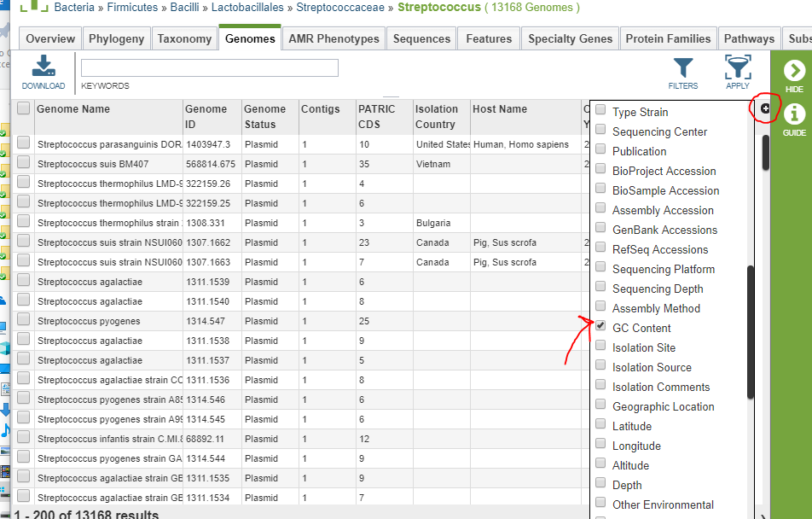Image resolution: width=812 pixels, height=519 pixels.
Task: Tick the Sequencing Platform checkbox
Action: (600, 266)
